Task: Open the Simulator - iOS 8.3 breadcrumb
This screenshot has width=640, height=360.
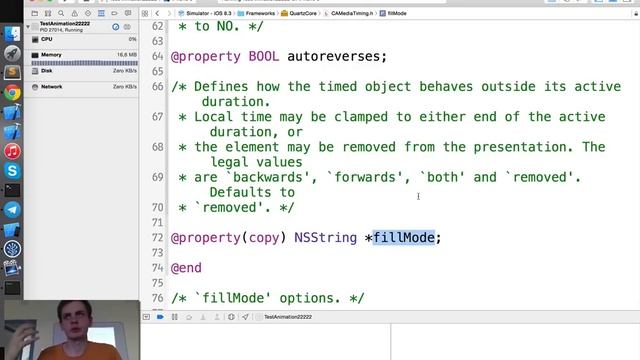Action: pyautogui.click(x=205, y=13)
